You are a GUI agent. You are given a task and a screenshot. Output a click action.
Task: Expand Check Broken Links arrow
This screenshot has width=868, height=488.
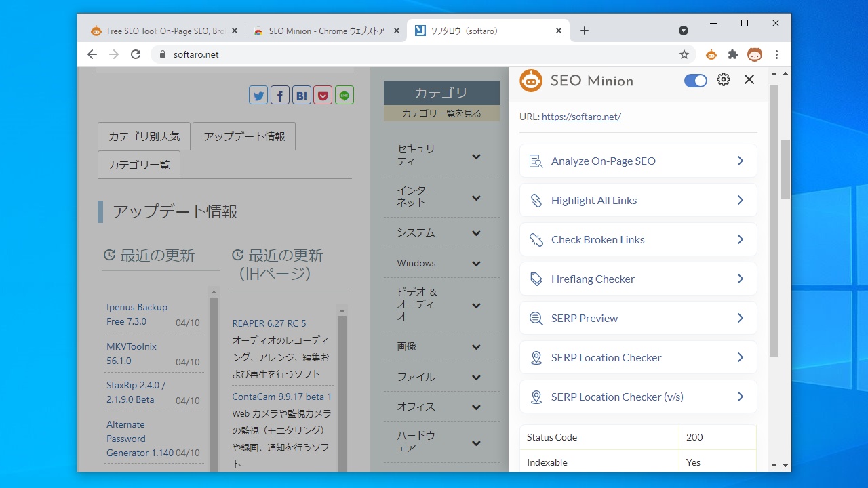(741, 239)
